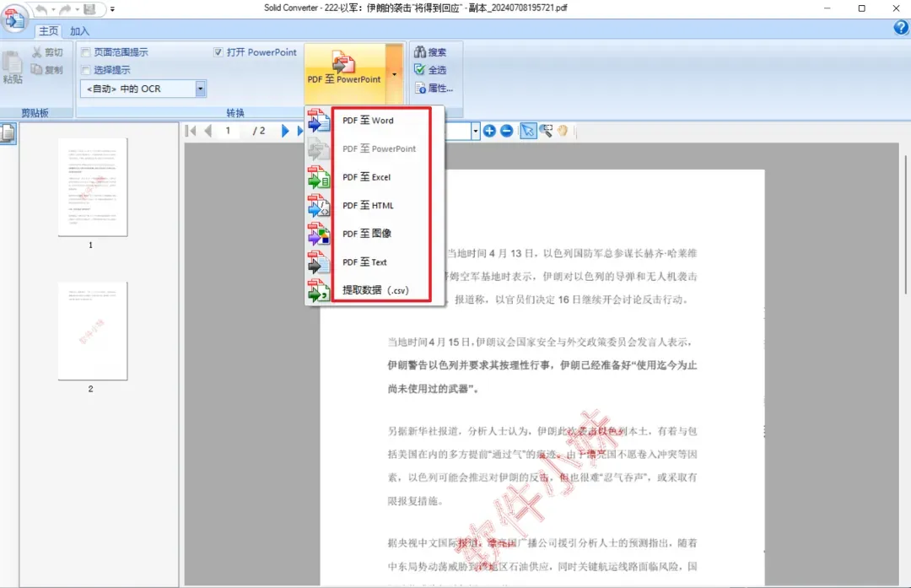Click the 剪切 scissors button
The height and width of the screenshot is (588, 911).
tap(47, 52)
